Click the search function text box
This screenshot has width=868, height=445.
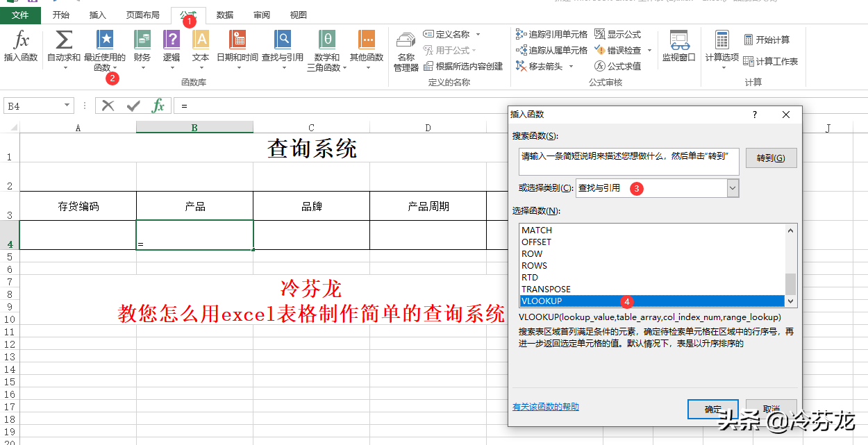pyautogui.click(x=629, y=161)
